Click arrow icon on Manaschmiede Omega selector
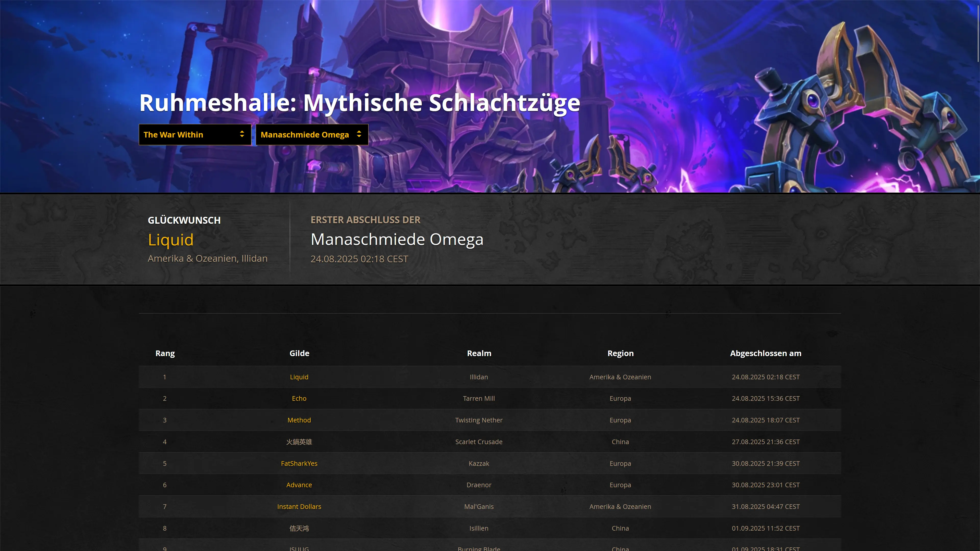Image resolution: width=980 pixels, height=551 pixels. tap(359, 134)
